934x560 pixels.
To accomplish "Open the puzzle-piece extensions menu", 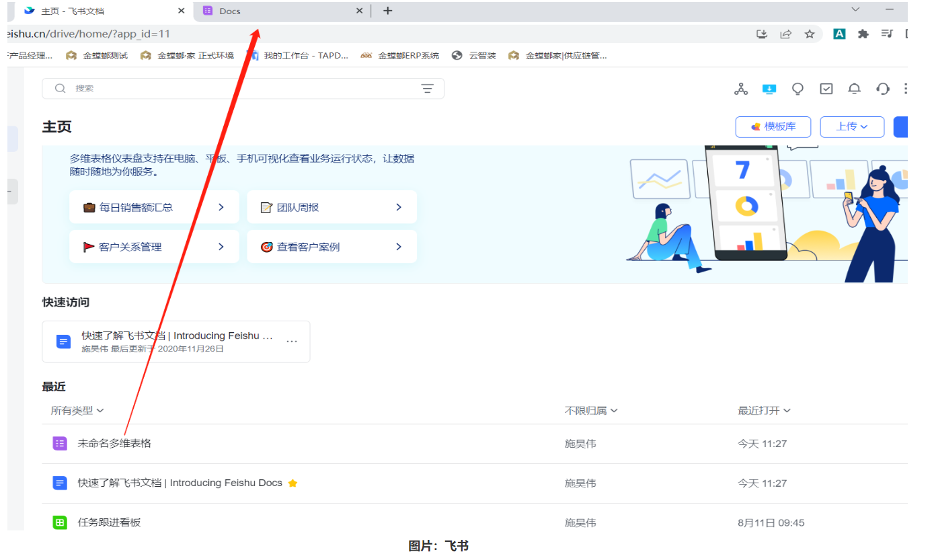I will click(x=863, y=34).
